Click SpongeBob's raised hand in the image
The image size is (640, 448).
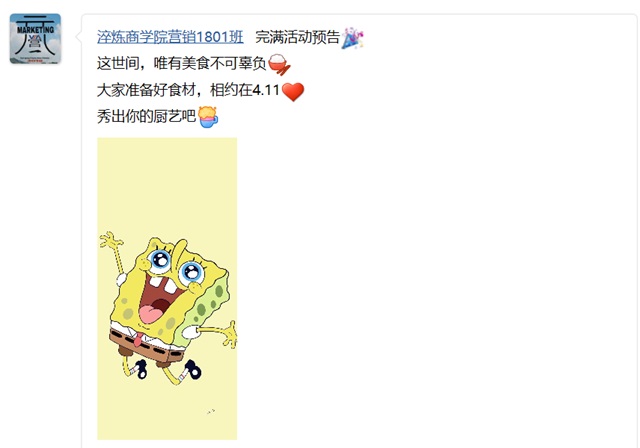[110, 240]
